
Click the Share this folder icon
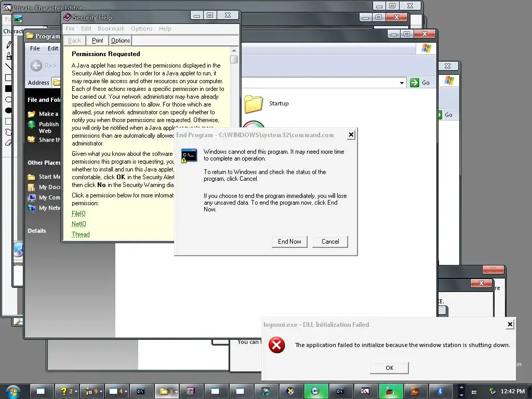click(x=32, y=139)
